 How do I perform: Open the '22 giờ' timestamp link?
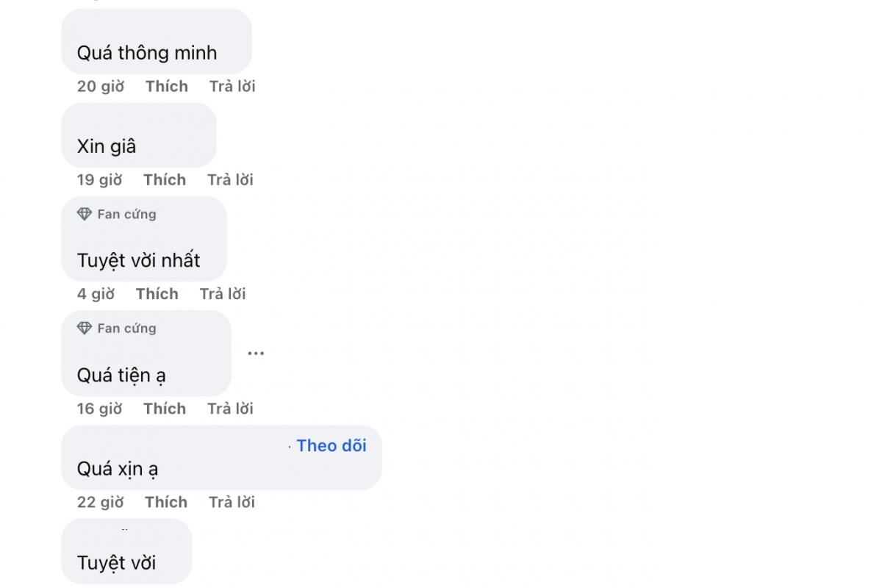(x=101, y=502)
